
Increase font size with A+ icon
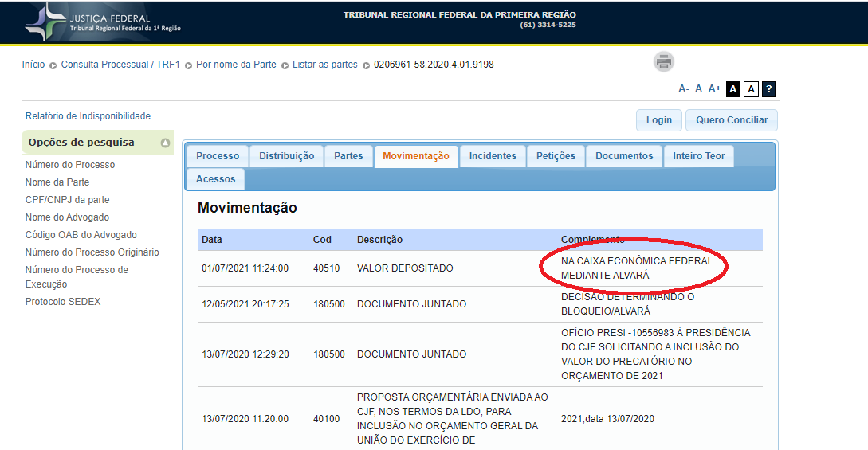click(714, 88)
